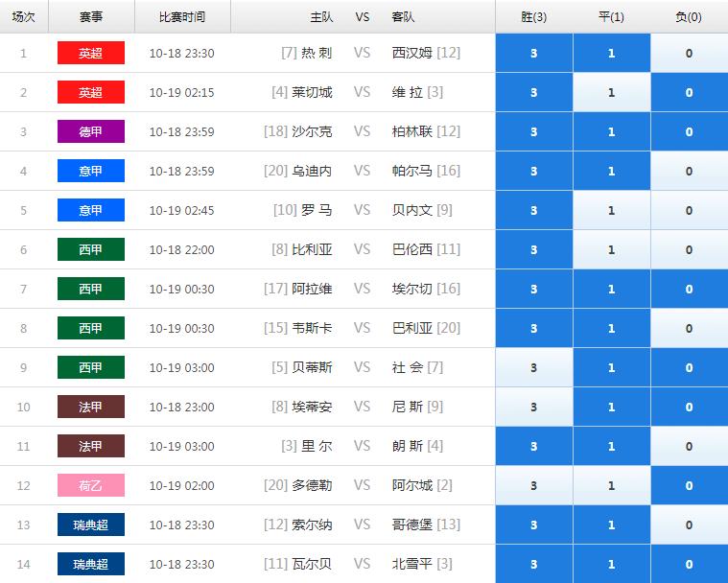Click the 比赛时间 column header
728x583 pixels.
(182, 17)
